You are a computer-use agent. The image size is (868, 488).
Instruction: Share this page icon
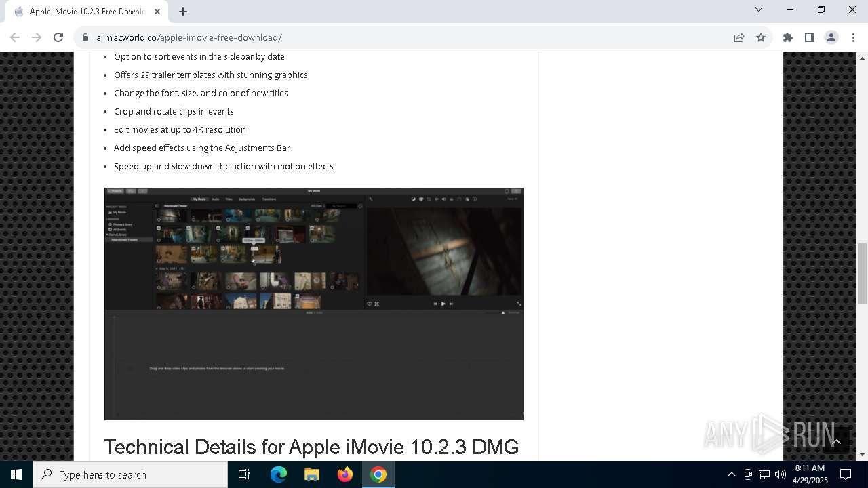coord(739,37)
